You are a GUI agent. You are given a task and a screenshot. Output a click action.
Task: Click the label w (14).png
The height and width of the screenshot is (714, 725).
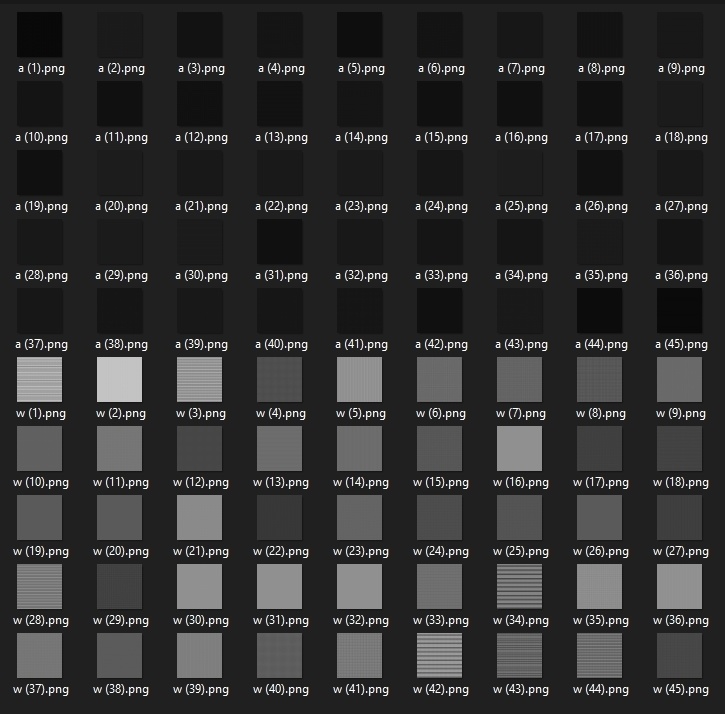tap(361, 482)
